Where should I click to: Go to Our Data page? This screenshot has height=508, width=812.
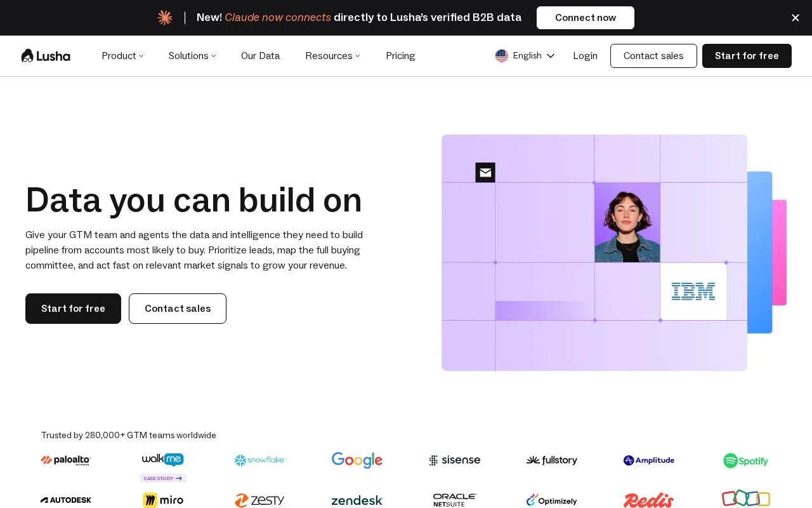(260, 56)
